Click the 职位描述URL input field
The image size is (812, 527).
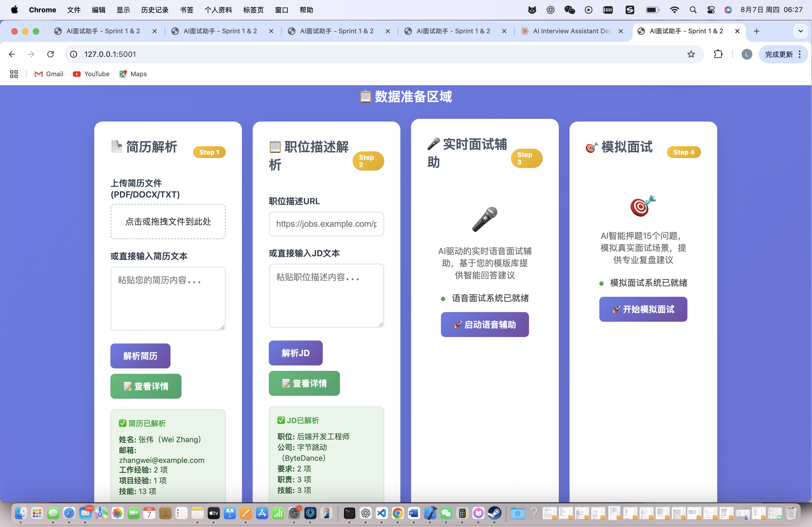pyautogui.click(x=326, y=224)
